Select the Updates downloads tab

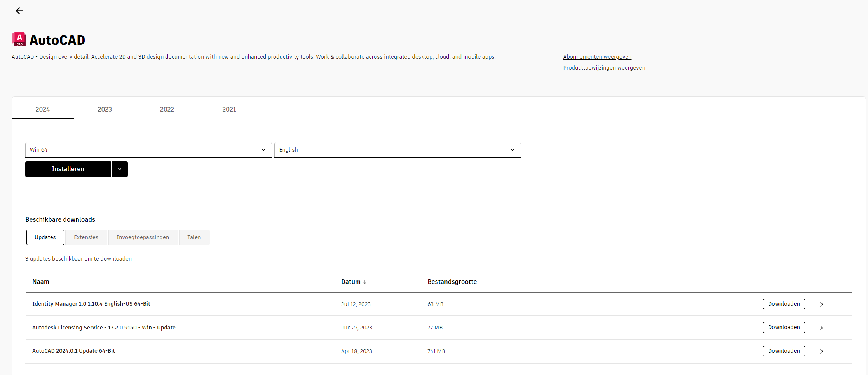[45, 237]
